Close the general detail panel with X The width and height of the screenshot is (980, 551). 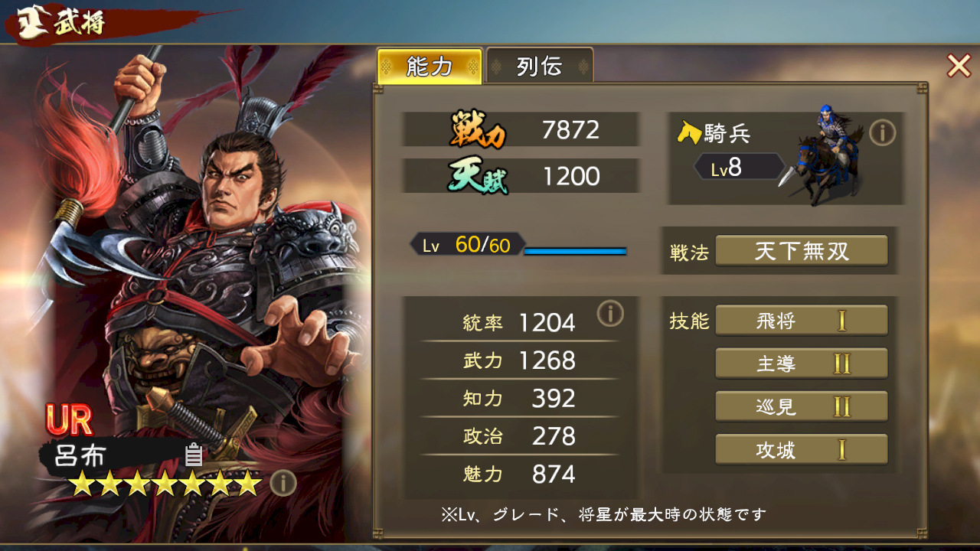959,66
